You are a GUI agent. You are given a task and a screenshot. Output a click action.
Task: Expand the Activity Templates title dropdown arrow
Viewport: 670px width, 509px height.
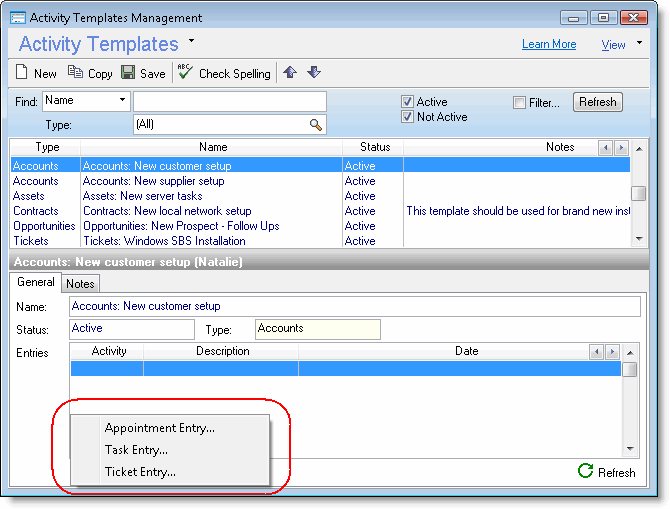point(191,42)
